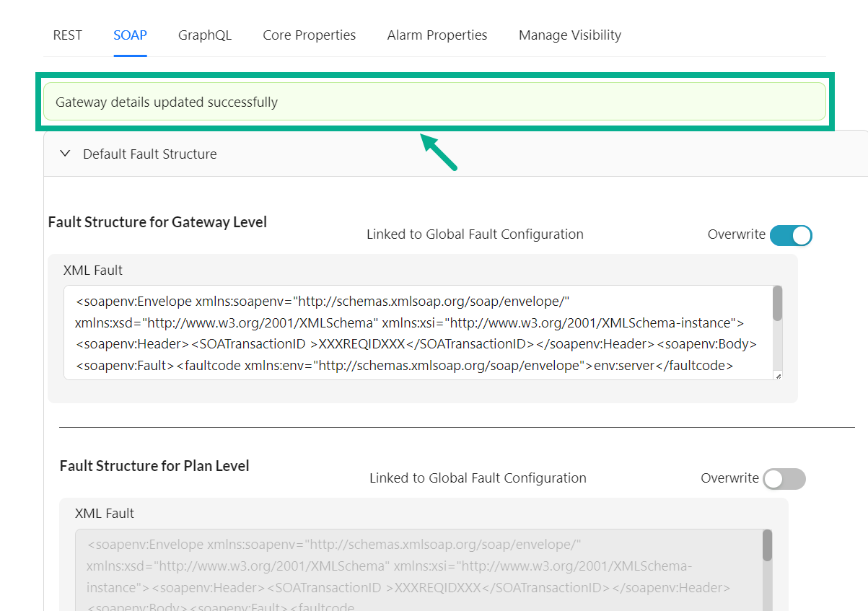Viewport: 868px width, 611px height.
Task: Go to the Core Properties tab
Action: (x=309, y=35)
